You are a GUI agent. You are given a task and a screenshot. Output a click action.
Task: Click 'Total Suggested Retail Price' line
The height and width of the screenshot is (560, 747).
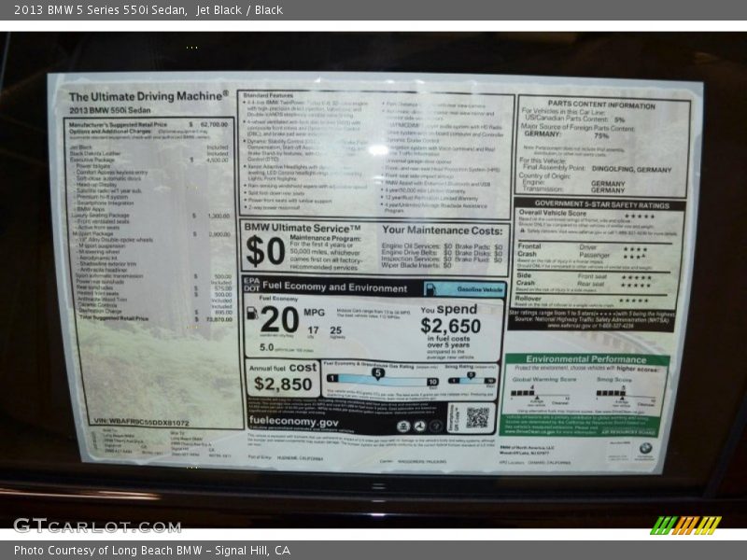(156, 318)
